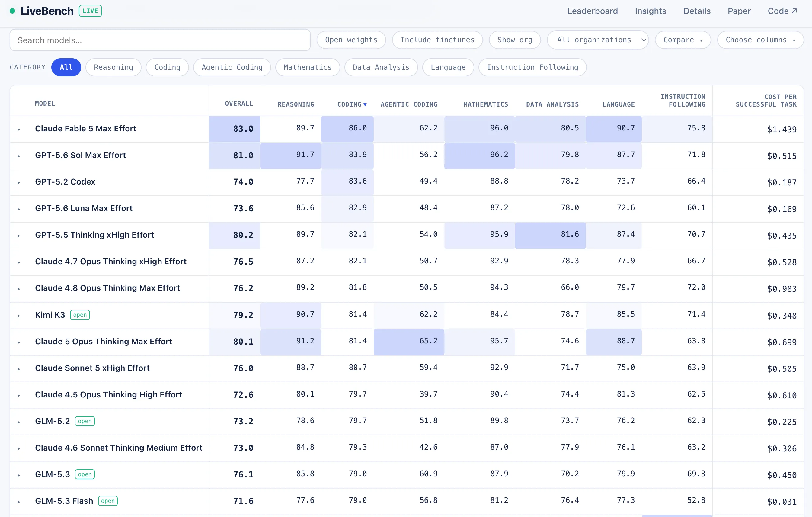
Task: Expand the Claude Fable 5 Max Effort row
Action: click(19, 130)
